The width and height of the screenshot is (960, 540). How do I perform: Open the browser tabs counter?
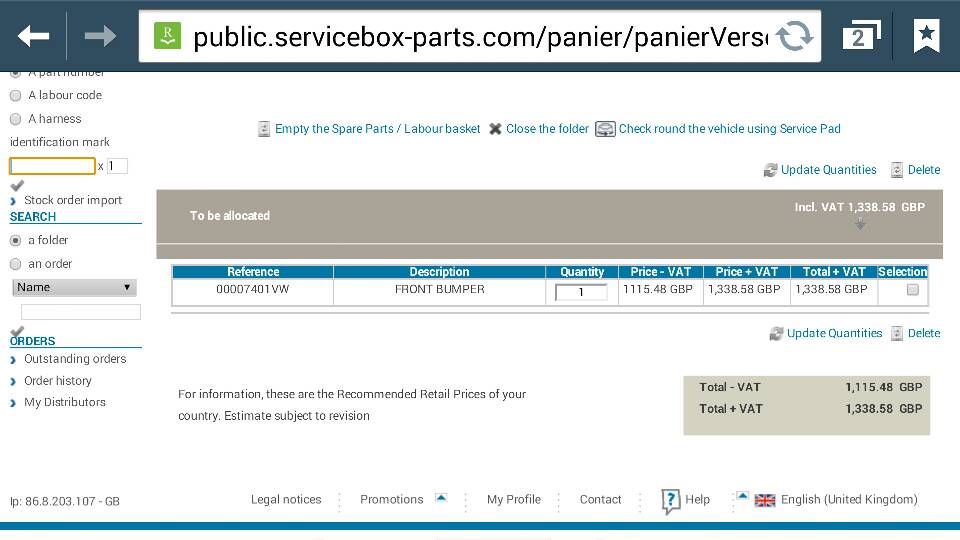tap(858, 37)
